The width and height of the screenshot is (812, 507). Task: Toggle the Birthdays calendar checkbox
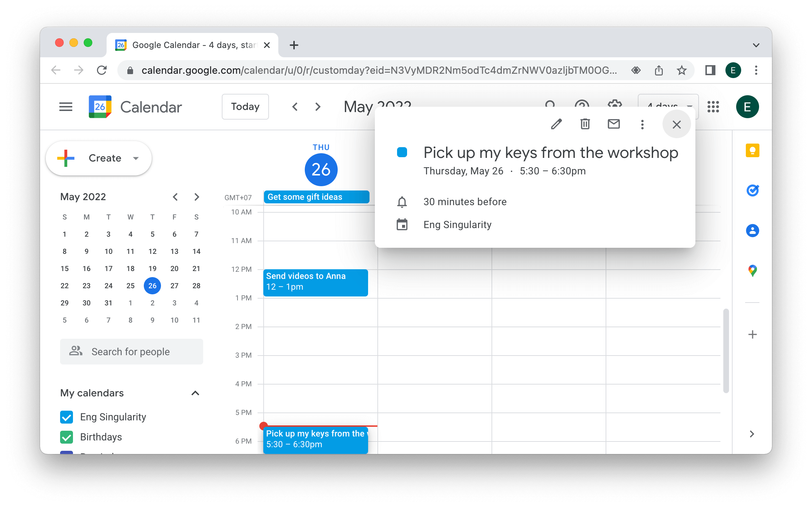click(67, 437)
